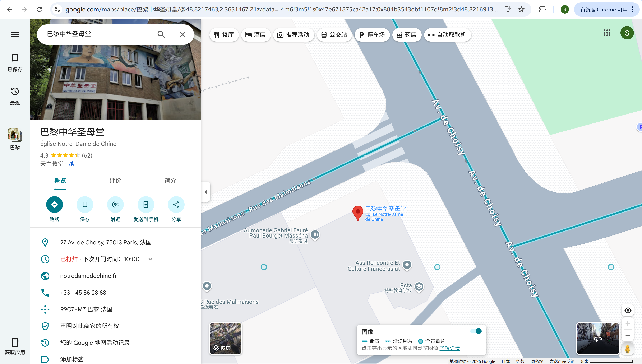Bookmark the page with star icon
Viewport: 642px width, 364px height.
pos(521,9)
